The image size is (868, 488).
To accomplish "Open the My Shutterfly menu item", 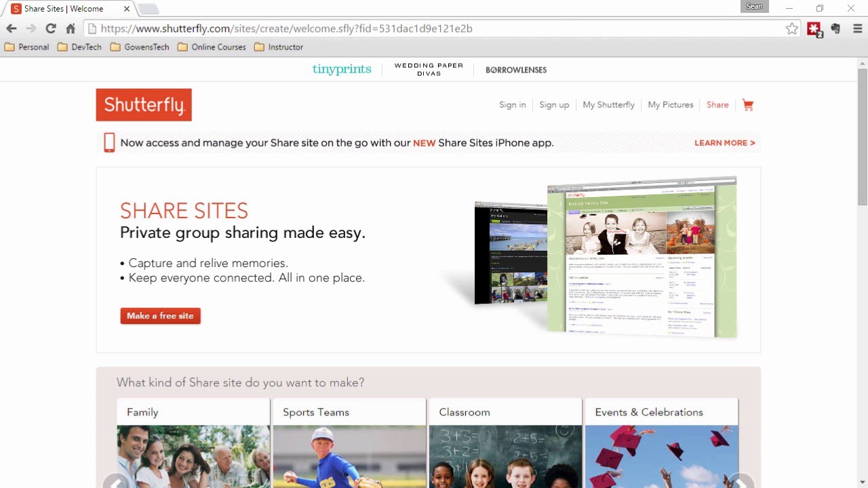I will (609, 105).
